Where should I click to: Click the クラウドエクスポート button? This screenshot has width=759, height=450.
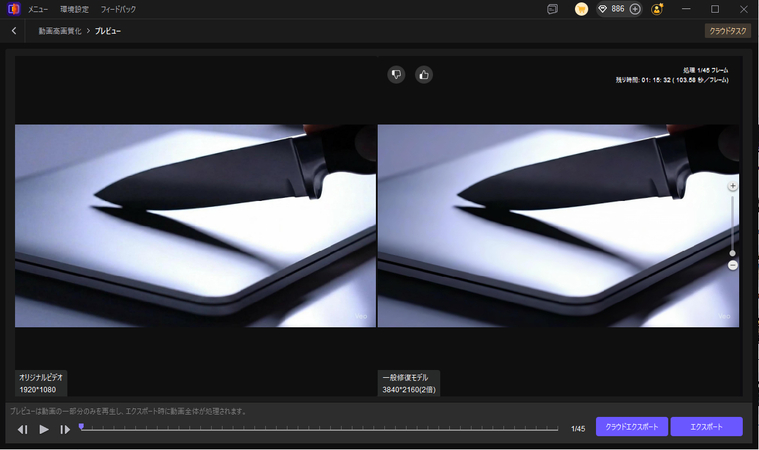pyautogui.click(x=631, y=427)
